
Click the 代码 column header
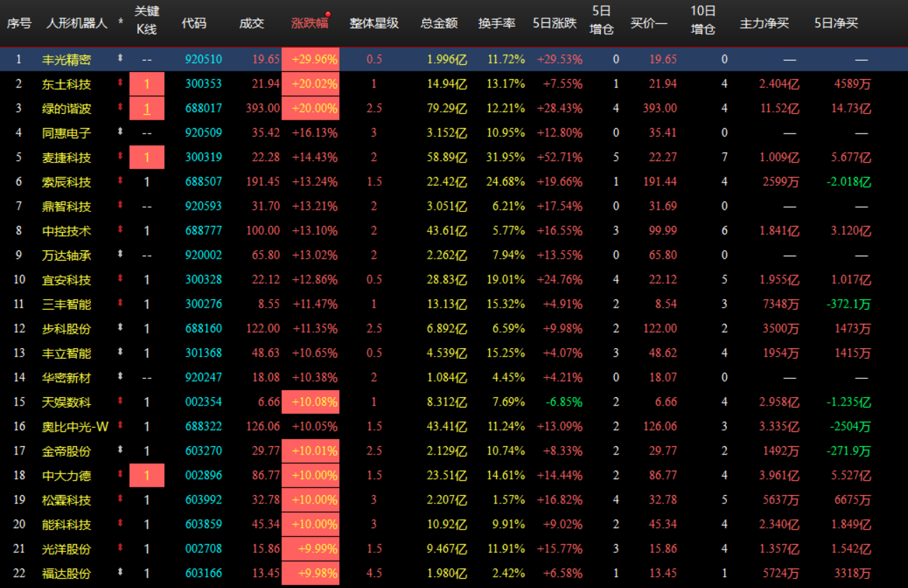[194, 23]
